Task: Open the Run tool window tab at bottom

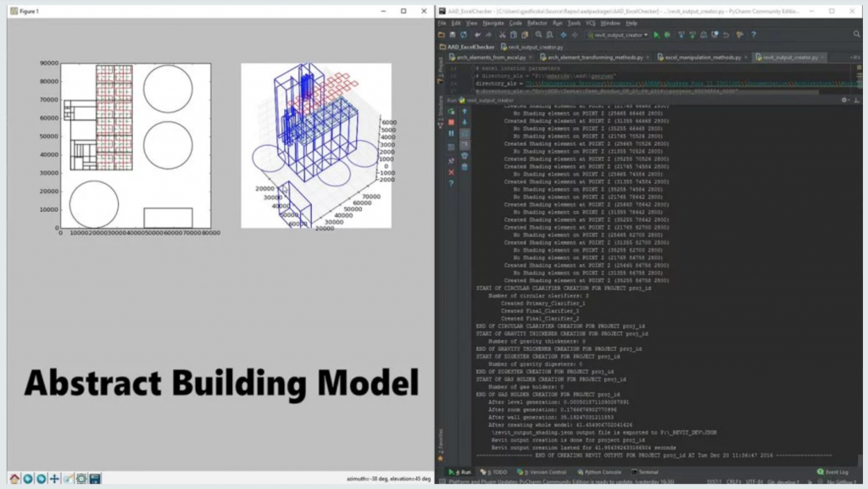Action: pos(460,472)
